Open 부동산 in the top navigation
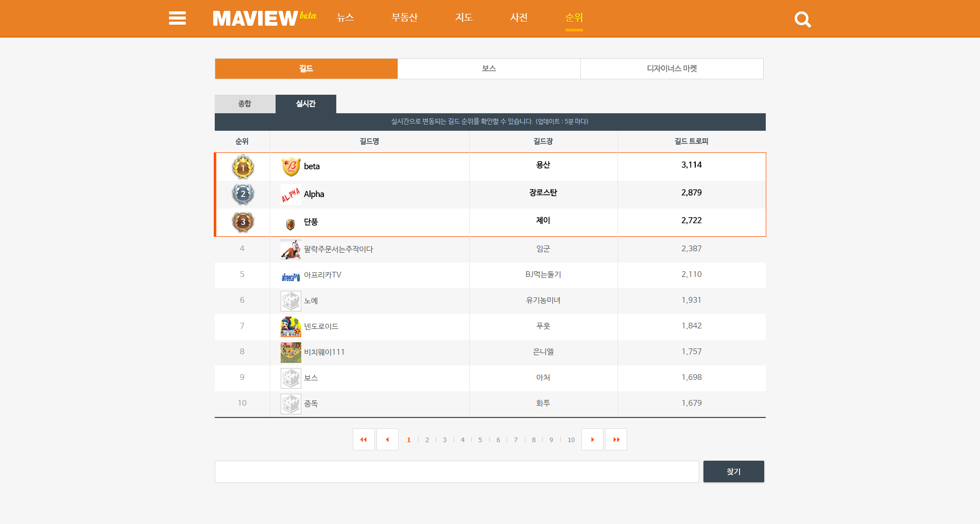 404,18
